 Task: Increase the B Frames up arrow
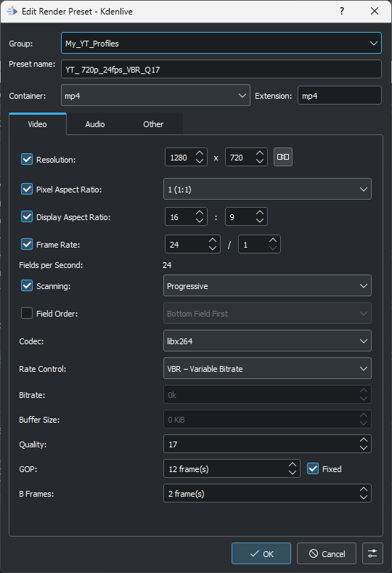pyautogui.click(x=364, y=489)
